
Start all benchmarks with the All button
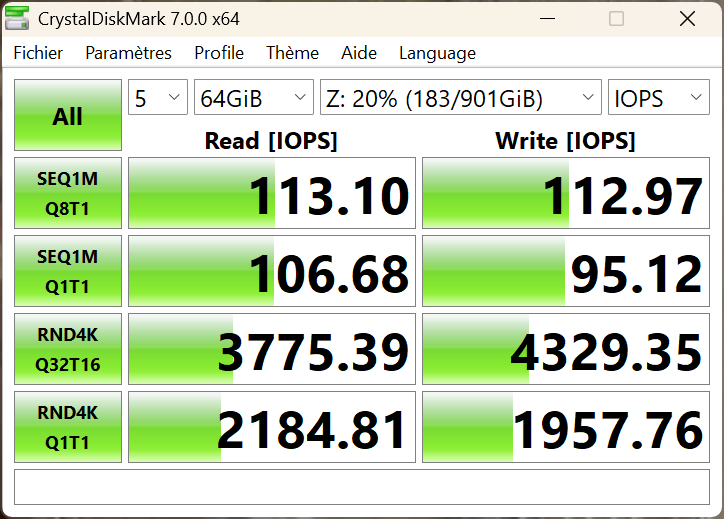(68, 116)
